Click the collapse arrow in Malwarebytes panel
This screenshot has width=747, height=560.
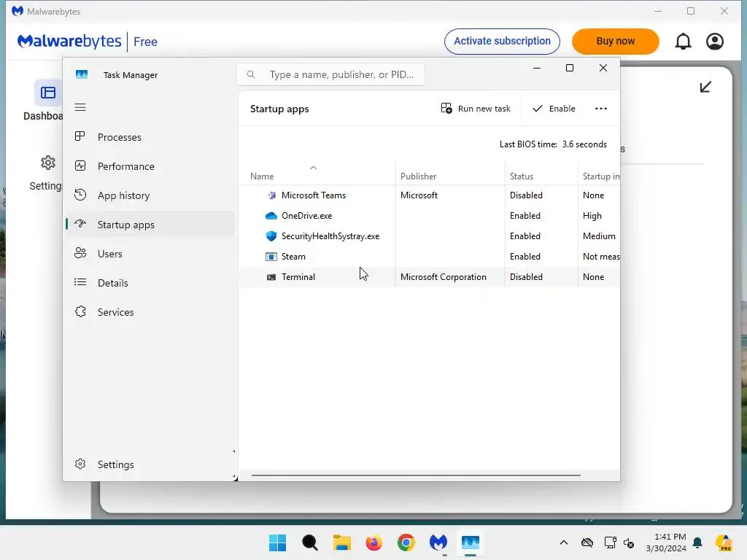click(705, 87)
